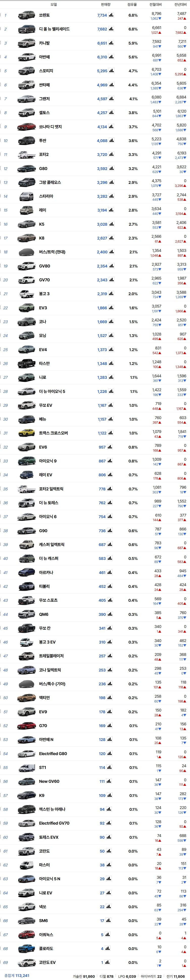
Task: Open the chart icon next to 스포티지
Action: (111, 71)
